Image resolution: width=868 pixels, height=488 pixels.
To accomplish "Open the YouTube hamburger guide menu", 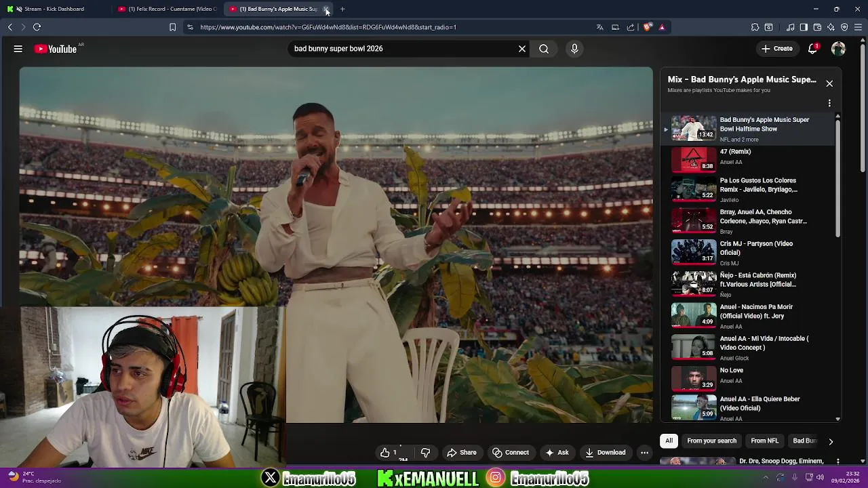I will pos(18,49).
